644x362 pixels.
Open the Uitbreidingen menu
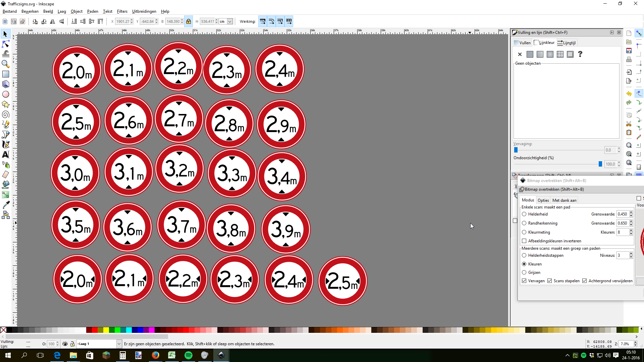point(144,11)
